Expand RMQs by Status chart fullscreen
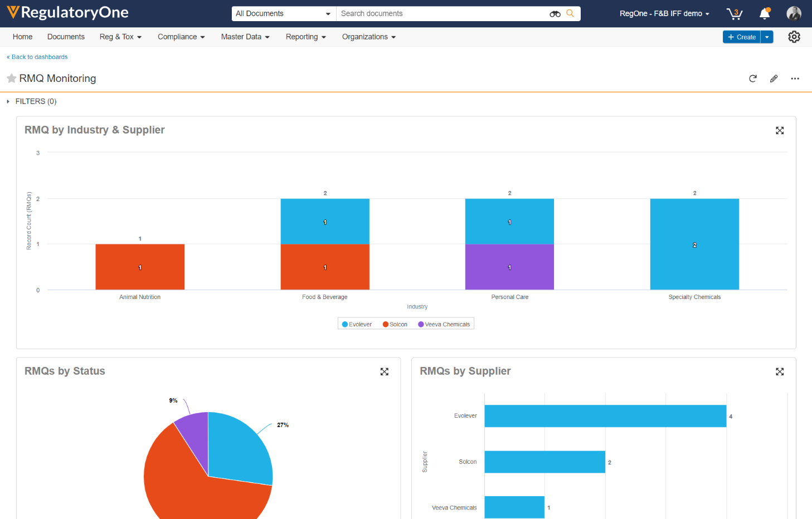 click(385, 371)
